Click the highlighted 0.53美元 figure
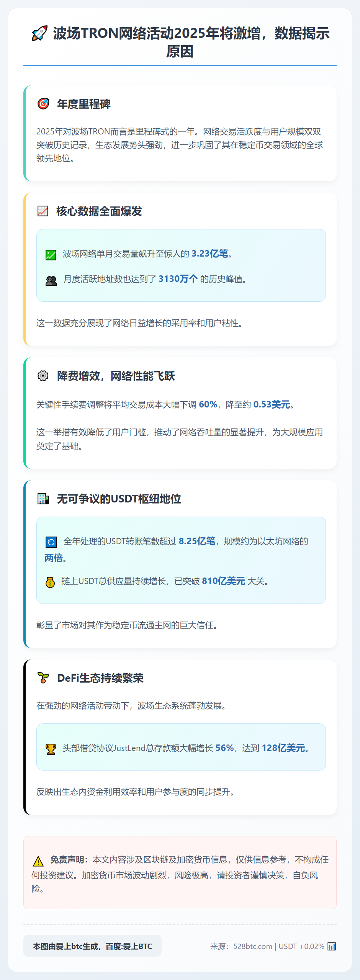360x980 pixels. click(272, 404)
